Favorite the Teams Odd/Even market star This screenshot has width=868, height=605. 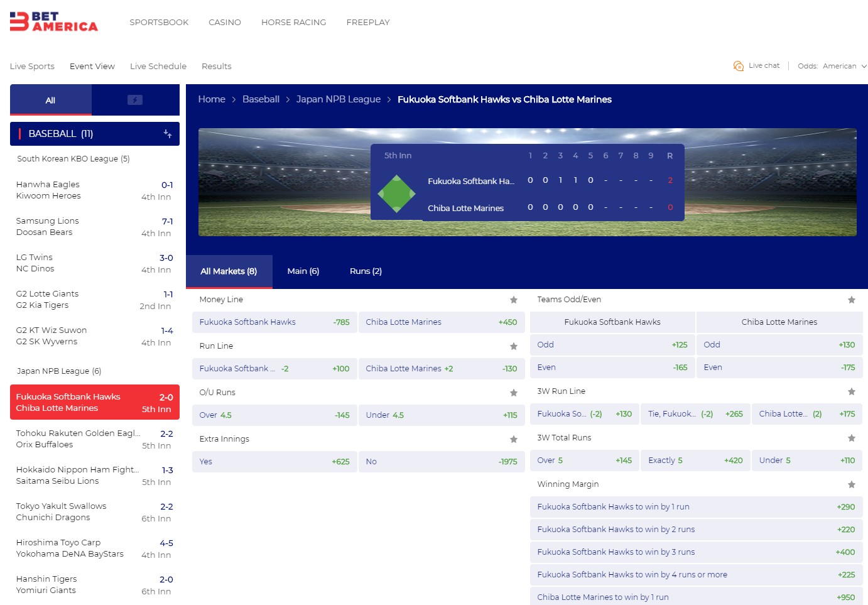(x=852, y=300)
